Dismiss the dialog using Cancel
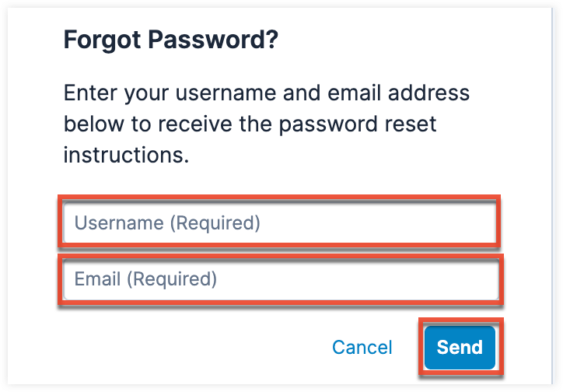Screen dimensions: 563x392 pyautogui.click(x=362, y=347)
